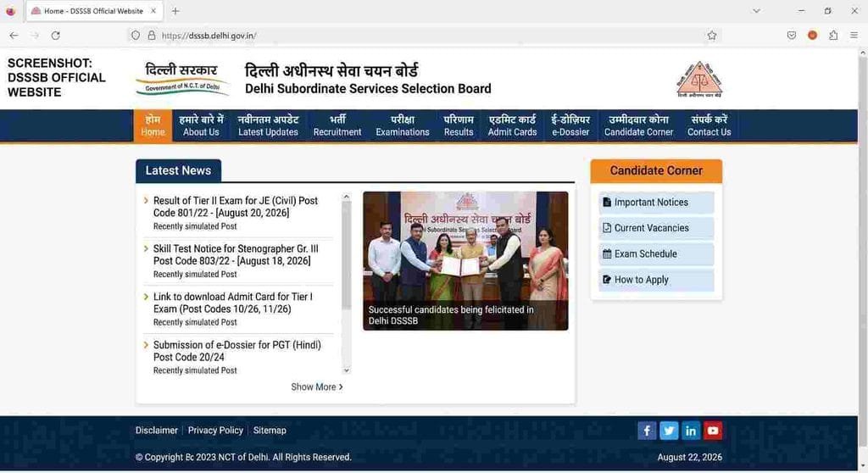This screenshot has width=868, height=473.
Task: Open DSSSB Twitter page icon
Action: [x=669, y=431]
